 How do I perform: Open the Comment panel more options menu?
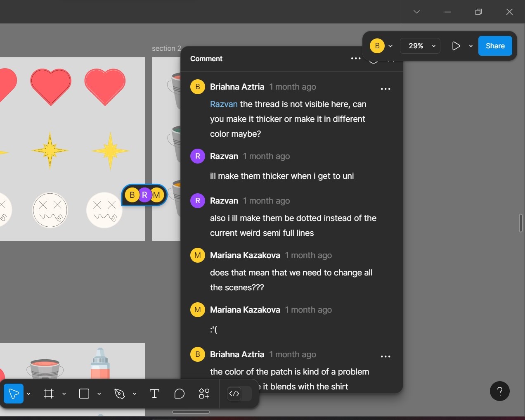[x=356, y=59]
